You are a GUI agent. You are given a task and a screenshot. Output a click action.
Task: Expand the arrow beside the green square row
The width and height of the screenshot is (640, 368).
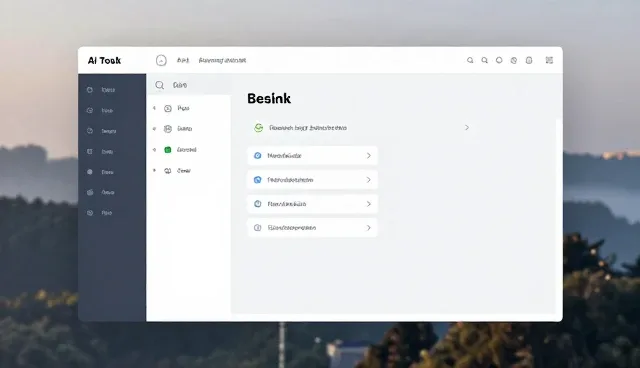[154, 150]
